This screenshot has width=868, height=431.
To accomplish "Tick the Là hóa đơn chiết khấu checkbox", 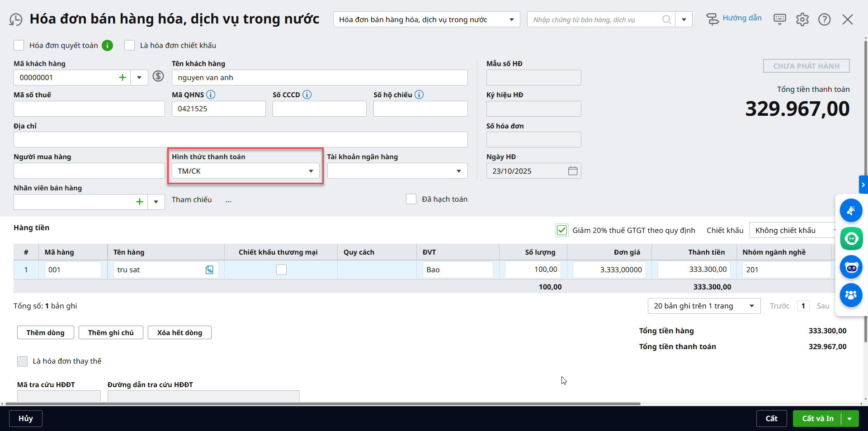I will tap(130, 45).
